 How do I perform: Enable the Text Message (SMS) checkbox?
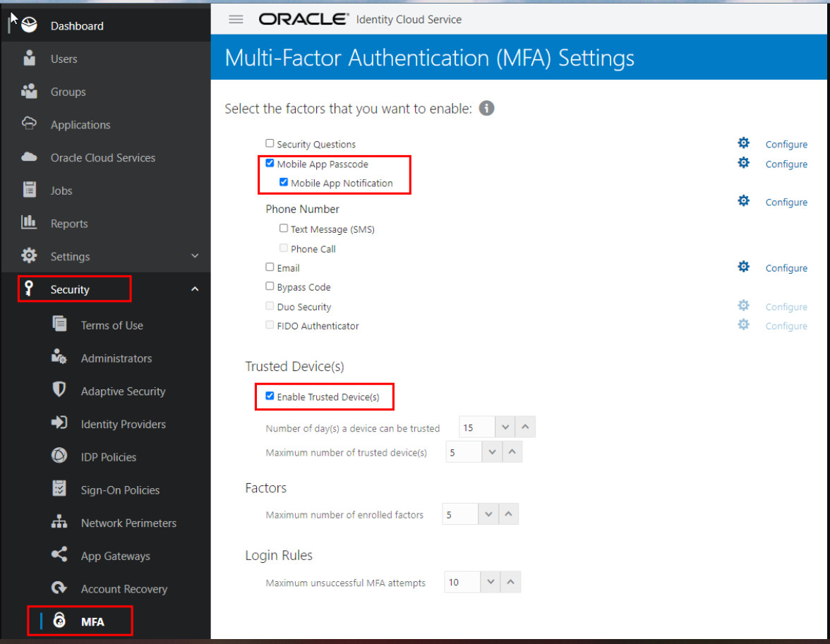pos(284,228)
